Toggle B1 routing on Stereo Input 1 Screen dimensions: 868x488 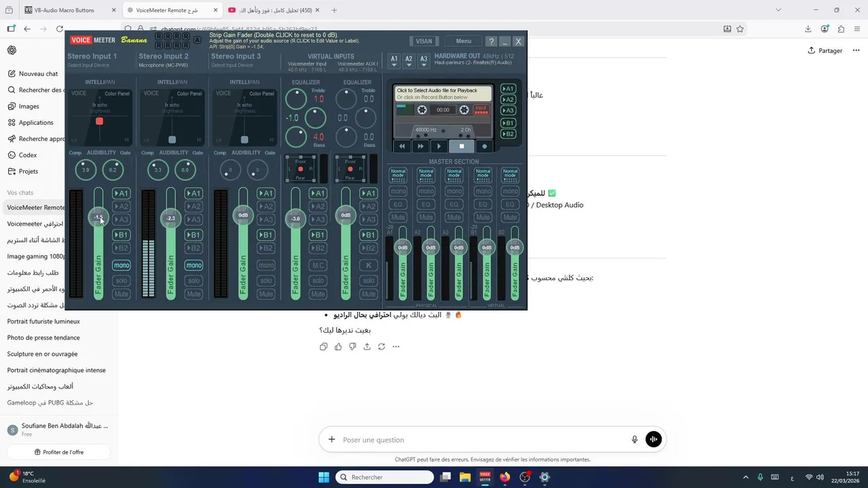(121, 235)
